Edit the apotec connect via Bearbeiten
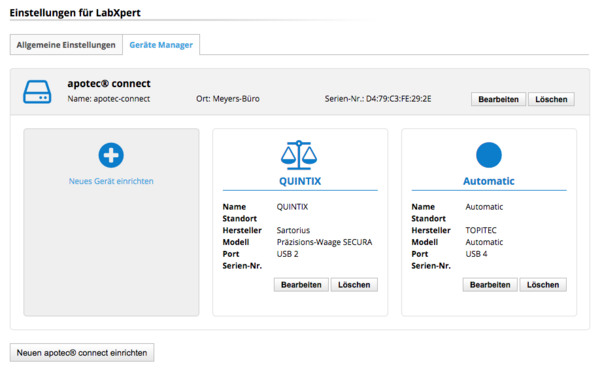The height and width of the screenshot is (376, 600). [498, 99]
